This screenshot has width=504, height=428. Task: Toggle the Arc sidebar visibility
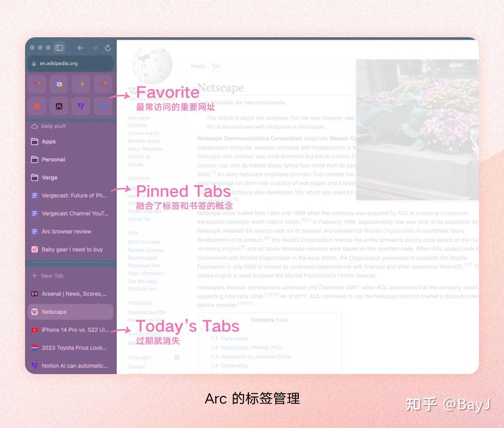58,48
